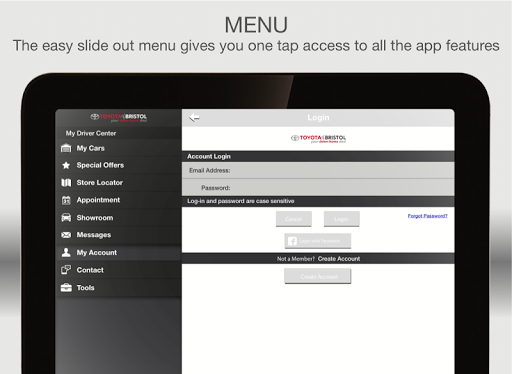Open the Contact icon in sidebar
Image resolution: width=512 pixels, height=374 pixels.
point(66,270)
